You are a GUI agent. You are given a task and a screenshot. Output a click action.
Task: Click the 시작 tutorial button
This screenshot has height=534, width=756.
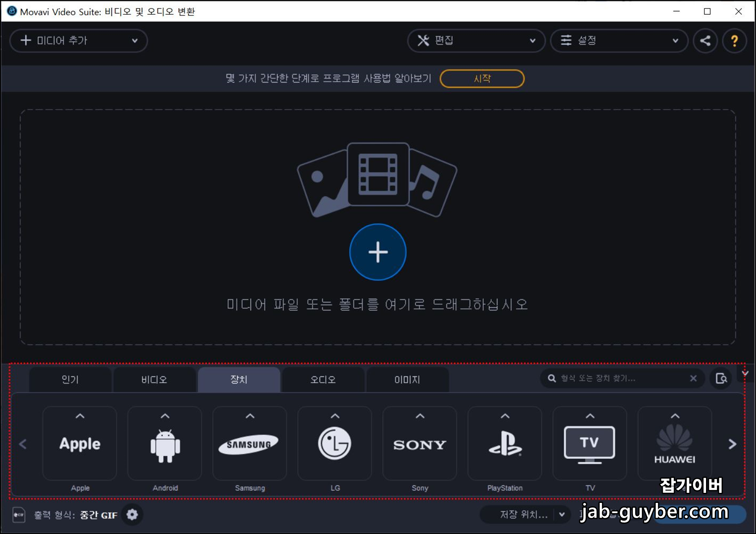pyautogui.click(x=482, y=79)
